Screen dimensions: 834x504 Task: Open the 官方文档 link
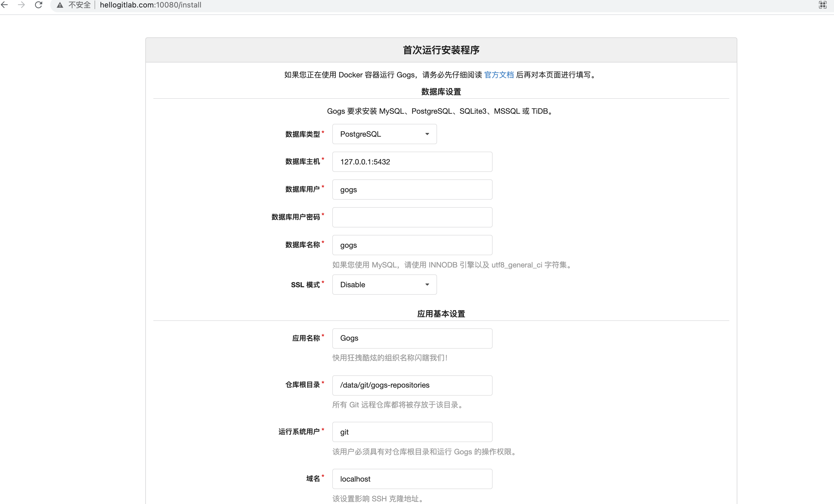click(x=498, y=75)
